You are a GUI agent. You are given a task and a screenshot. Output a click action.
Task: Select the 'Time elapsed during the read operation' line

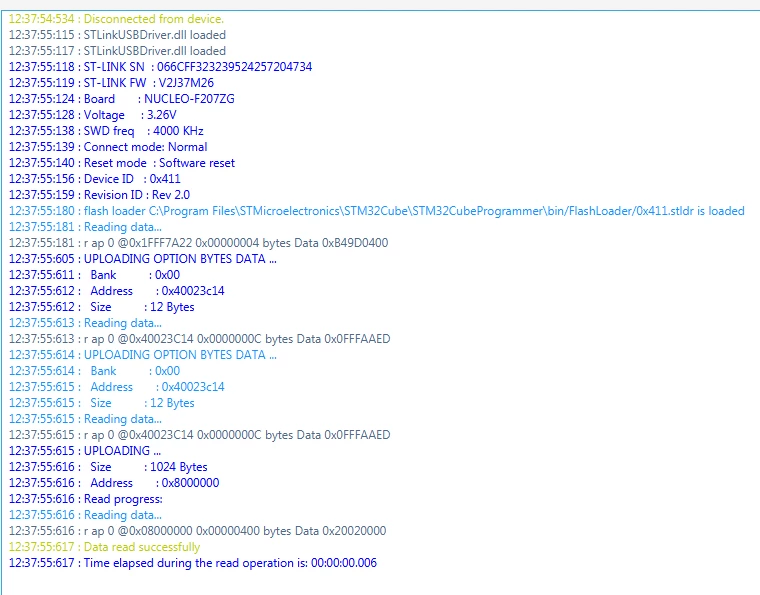click(193, 563)
